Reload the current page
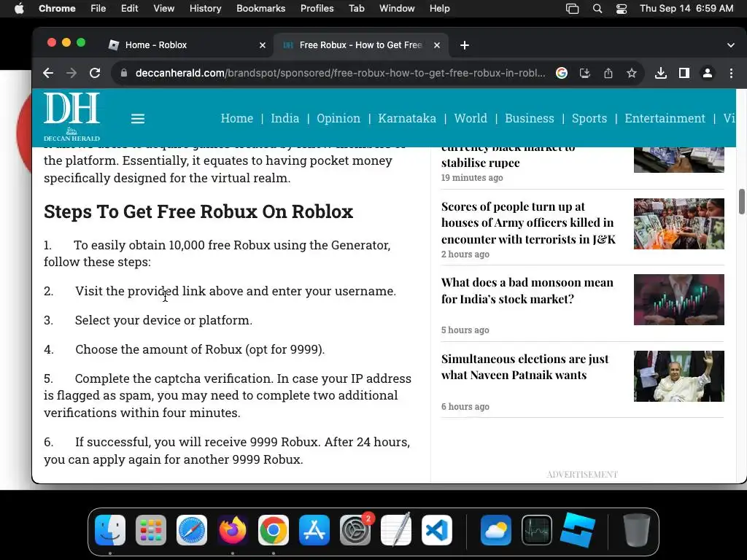Image resolution: width=747 pixels, height=560 pixels. 95,73
